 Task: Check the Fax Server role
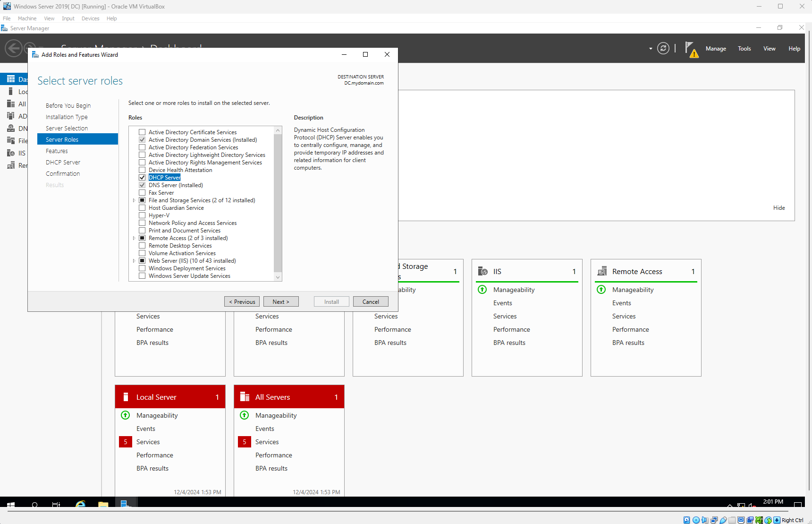[142, 193]
